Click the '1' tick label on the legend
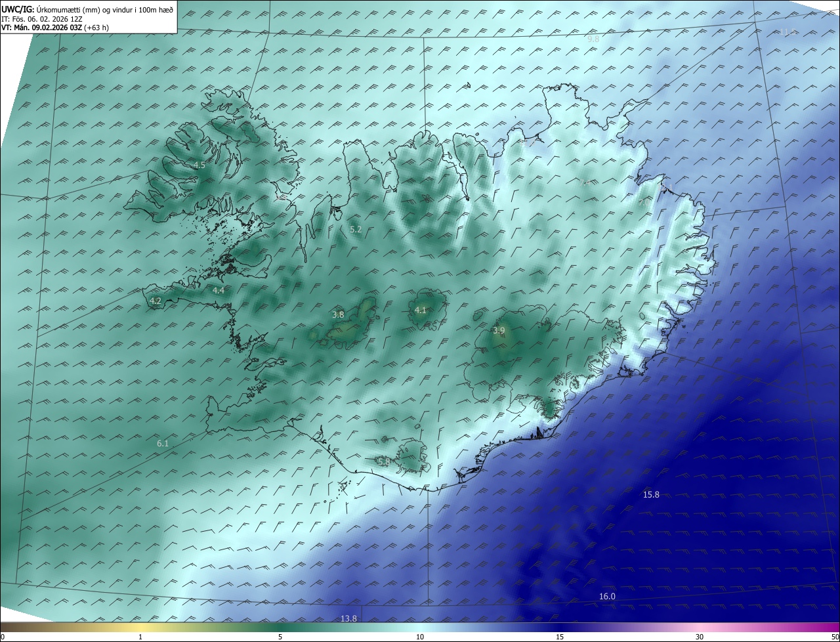 point(140,637)
